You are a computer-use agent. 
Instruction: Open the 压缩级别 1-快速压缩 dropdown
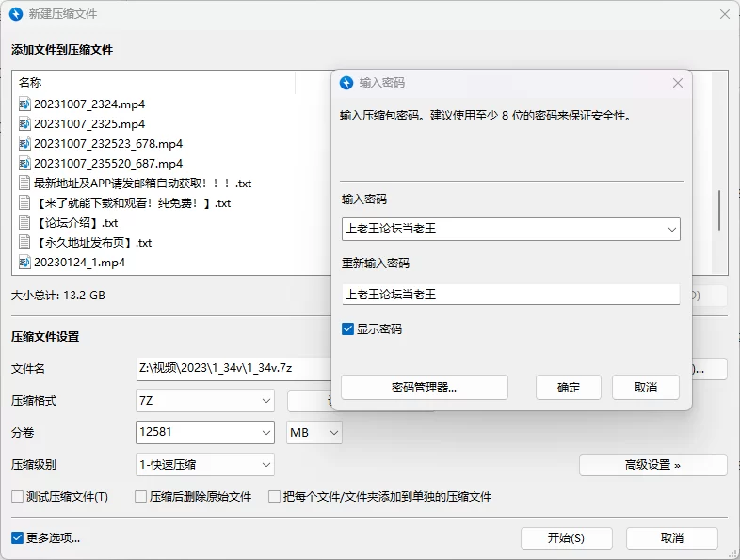[266, 465]
